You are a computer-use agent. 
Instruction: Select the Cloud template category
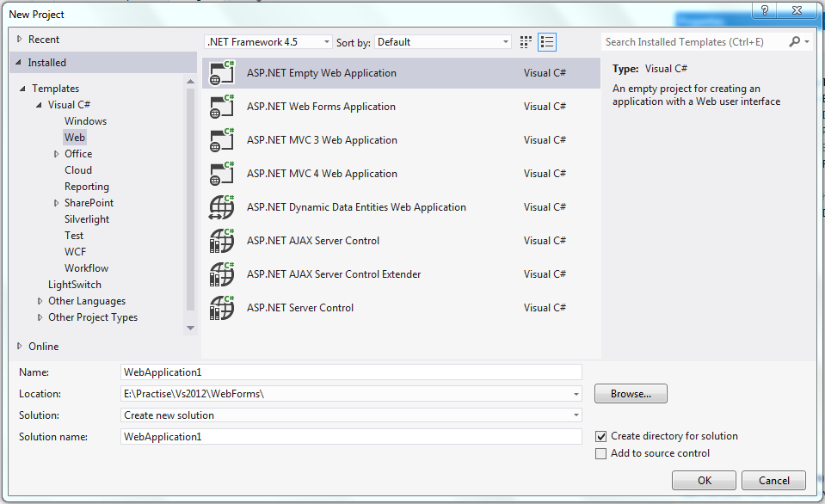(78, 170)
